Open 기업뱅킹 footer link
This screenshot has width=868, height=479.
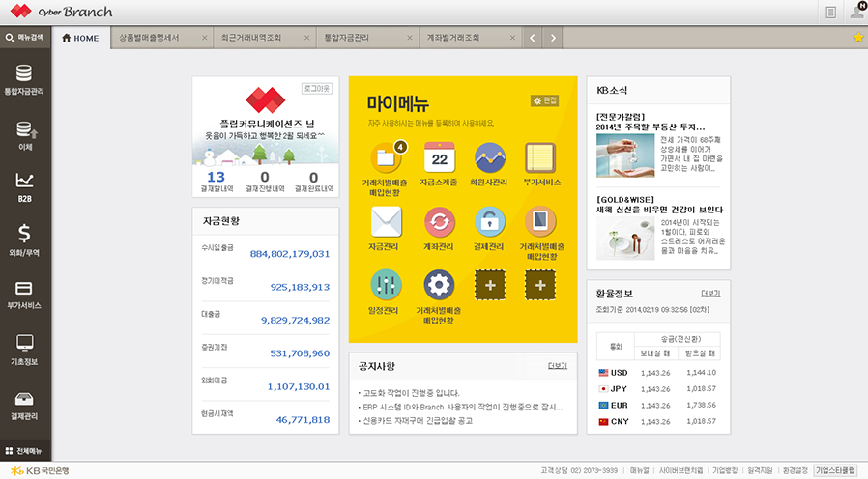[x=725, y=470]
